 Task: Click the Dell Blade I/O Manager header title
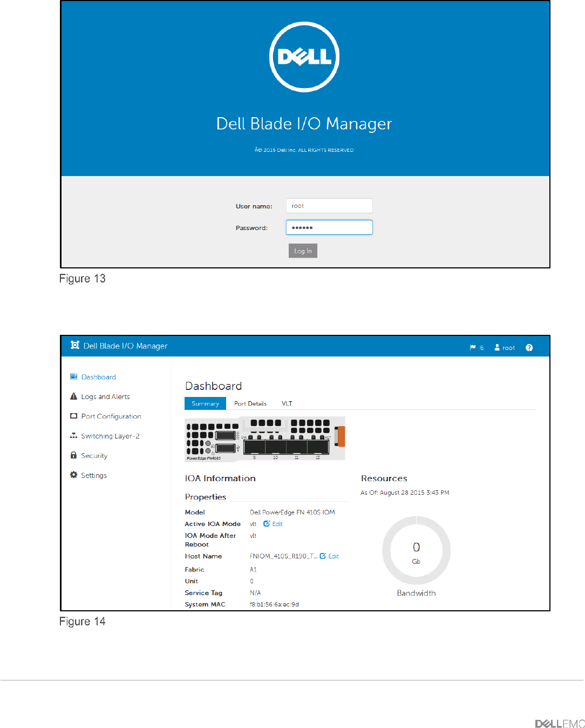[x=125, y=346]
